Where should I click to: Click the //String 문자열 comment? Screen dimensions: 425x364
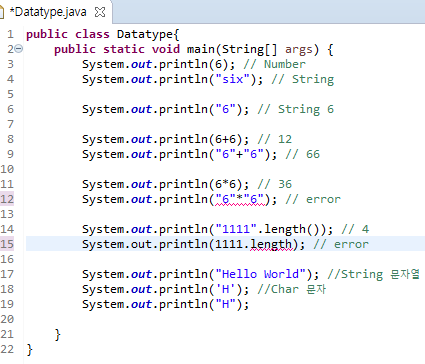click(x=373, y=274)
